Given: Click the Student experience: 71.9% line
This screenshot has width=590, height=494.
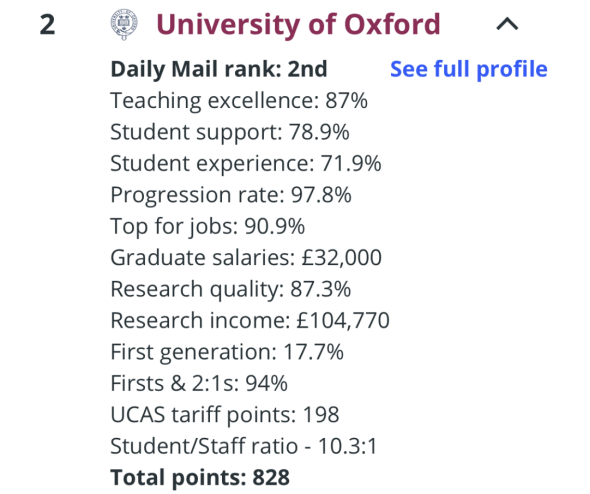Looking at the screenshot, I should pyautogui.click(x=246, y=164).
